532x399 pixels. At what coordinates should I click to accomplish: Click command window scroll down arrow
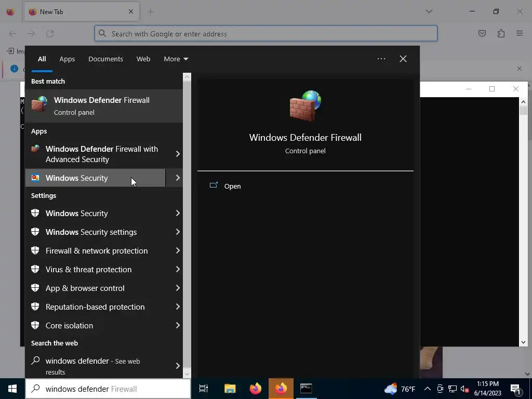click(x=523, y=342)
